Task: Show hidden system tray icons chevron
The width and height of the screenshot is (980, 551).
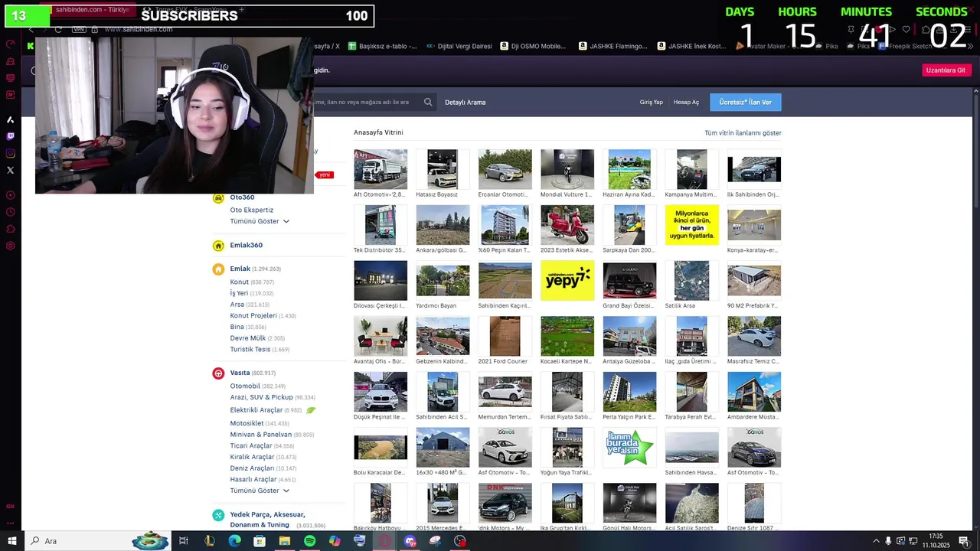Action: (876, 541)
